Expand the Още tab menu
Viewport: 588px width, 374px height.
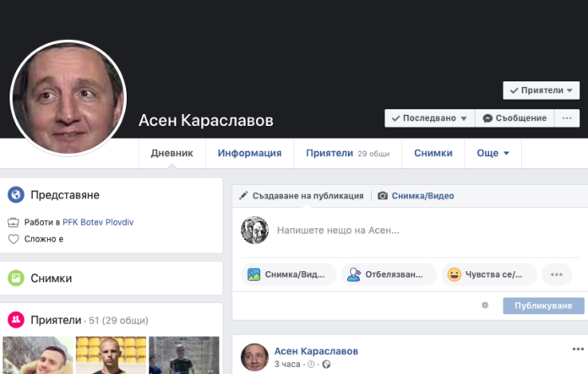tap(493, 154)
